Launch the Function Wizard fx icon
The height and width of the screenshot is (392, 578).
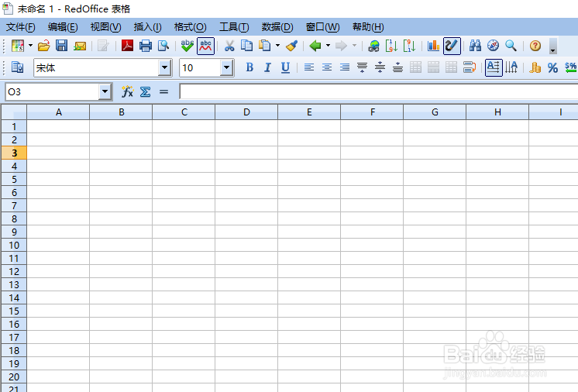[x=127, y=91]
